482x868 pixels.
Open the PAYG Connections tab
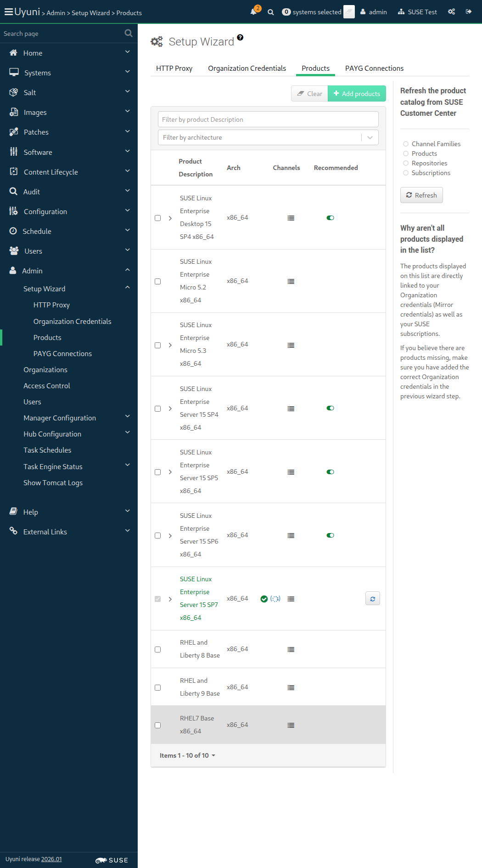click(374, 68)
